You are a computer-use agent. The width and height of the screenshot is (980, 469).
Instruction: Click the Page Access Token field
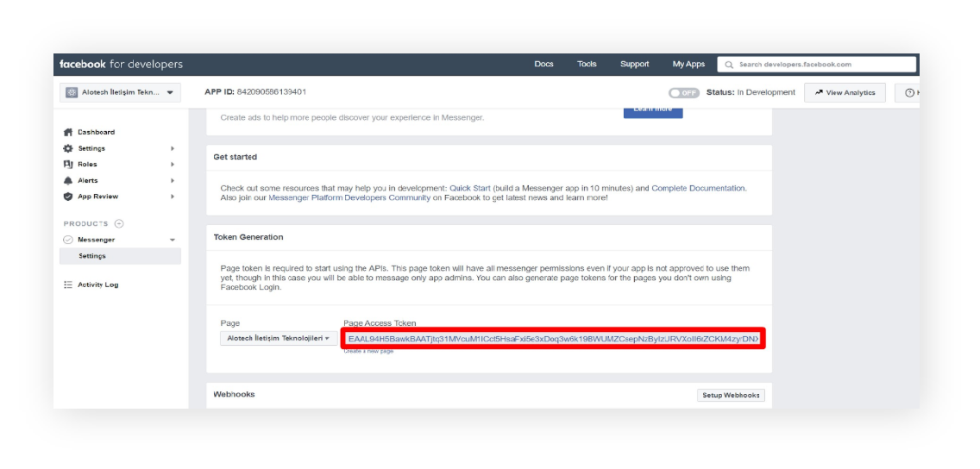pyautogui.click(x=553, y=339)
